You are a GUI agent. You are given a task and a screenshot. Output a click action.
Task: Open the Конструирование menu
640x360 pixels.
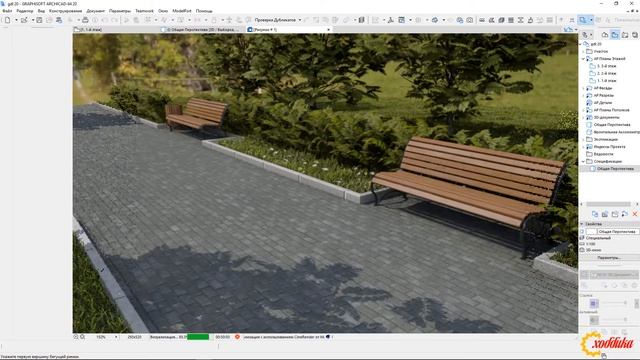pyautogui.click(x=65, y=11)
